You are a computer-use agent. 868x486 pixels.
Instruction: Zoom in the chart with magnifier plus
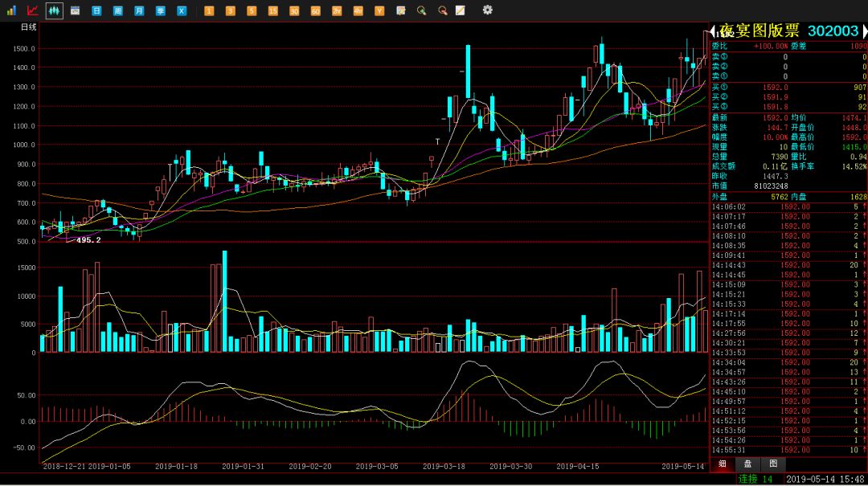tap(422, 10)
